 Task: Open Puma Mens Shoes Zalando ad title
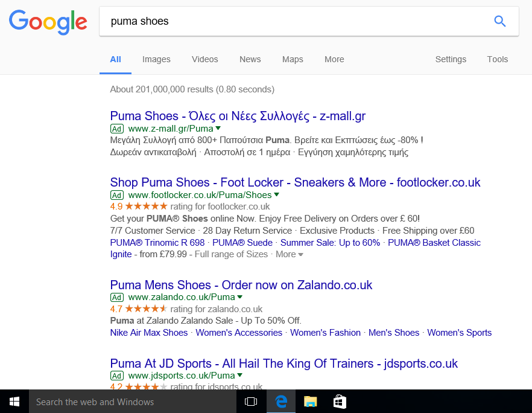pyautogui.click(x=241, y=285)
